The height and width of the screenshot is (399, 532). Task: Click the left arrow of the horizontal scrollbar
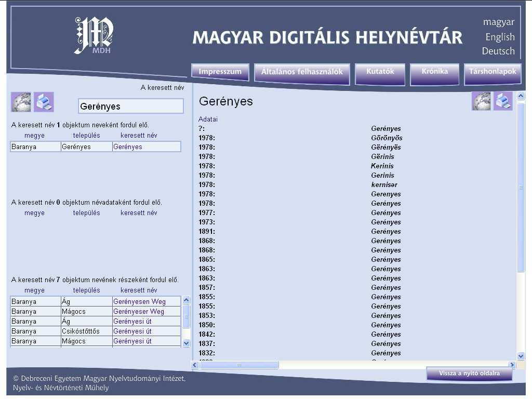[195, 365]
